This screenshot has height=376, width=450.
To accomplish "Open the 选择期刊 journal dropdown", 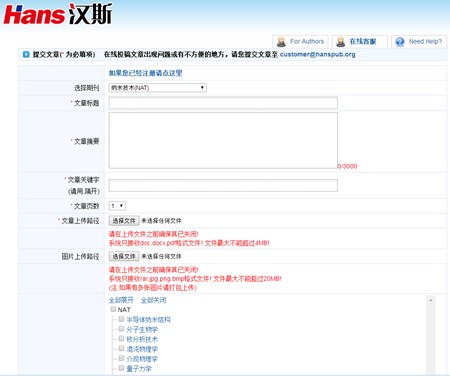I will (158, 88).
